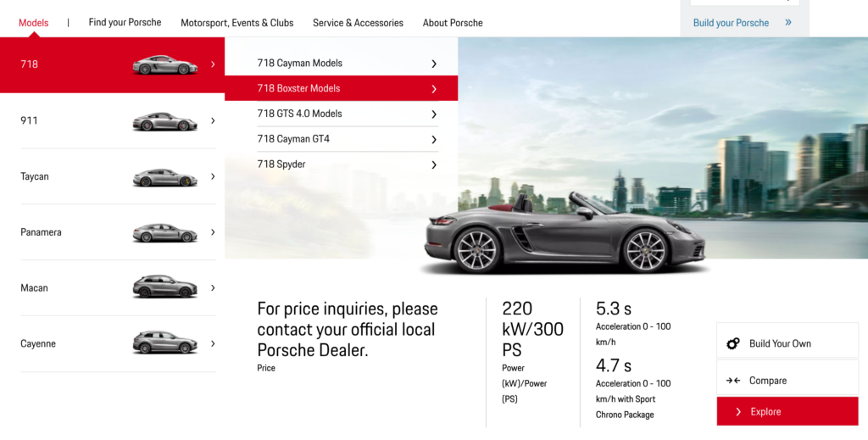Click the 220 kW/300 PS power value
Screen dimensions: 868x440
coord(532,329)
